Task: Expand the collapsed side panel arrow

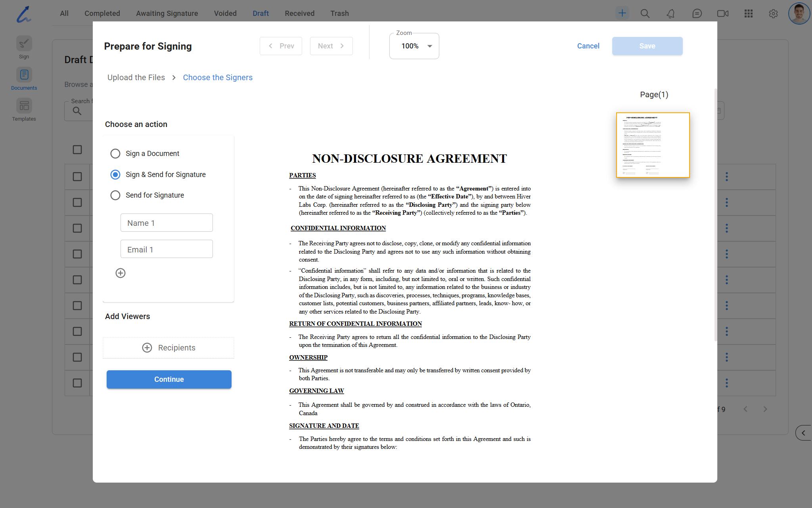Action: tap(803, 433)
